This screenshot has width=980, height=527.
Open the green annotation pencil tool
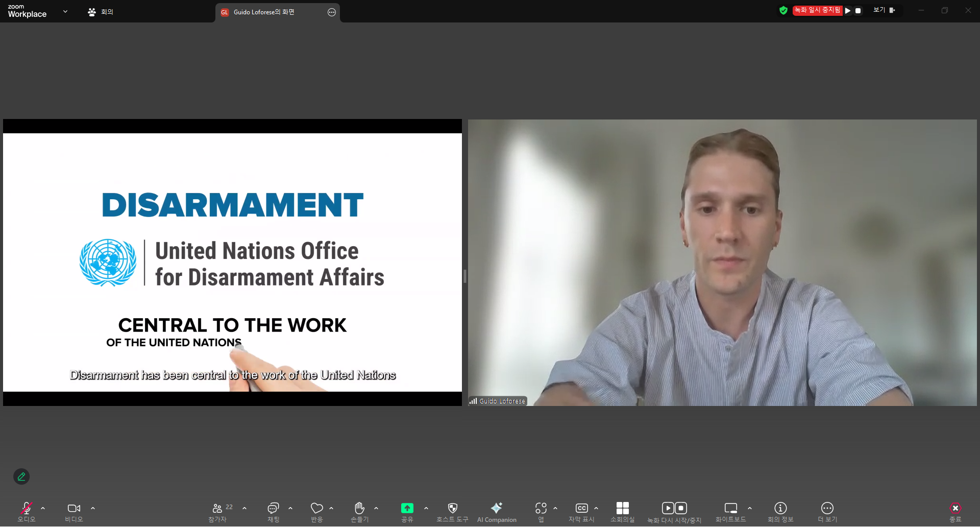pyautogui.click(x=21, y=476)
